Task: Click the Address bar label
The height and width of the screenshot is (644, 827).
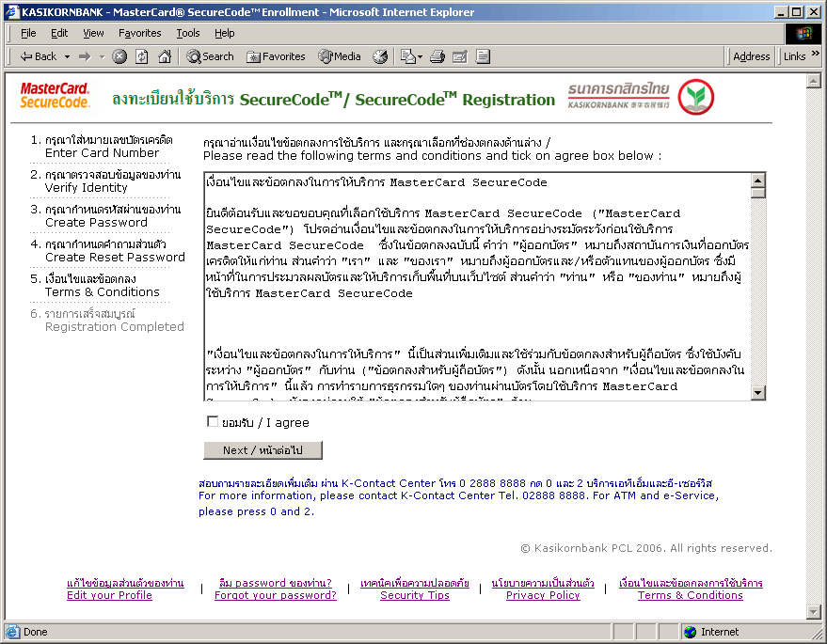Action: coord(751,56)
